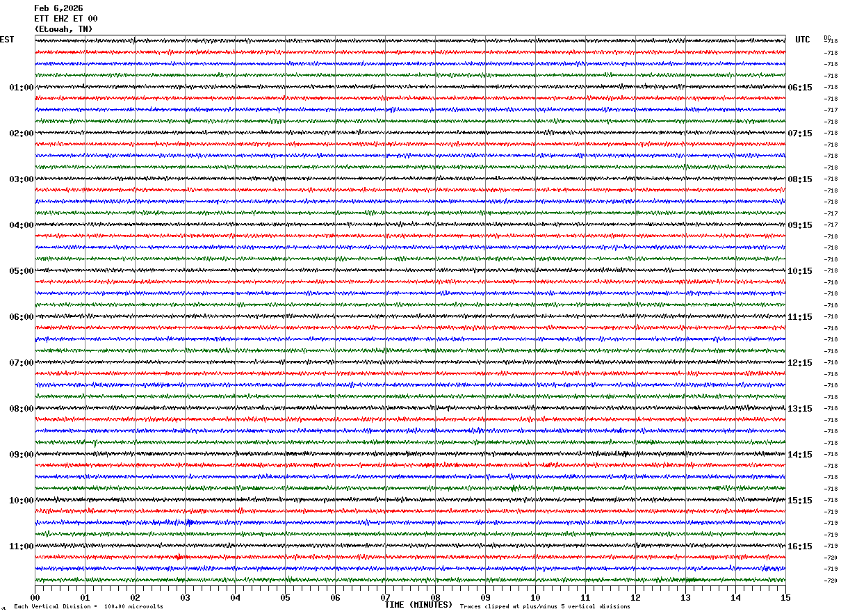The height and width of the screenshot is (616, 841).
Task: Click the "Traces clipped at plus/minus 5 vertical divisions" note
Action: 545,607
